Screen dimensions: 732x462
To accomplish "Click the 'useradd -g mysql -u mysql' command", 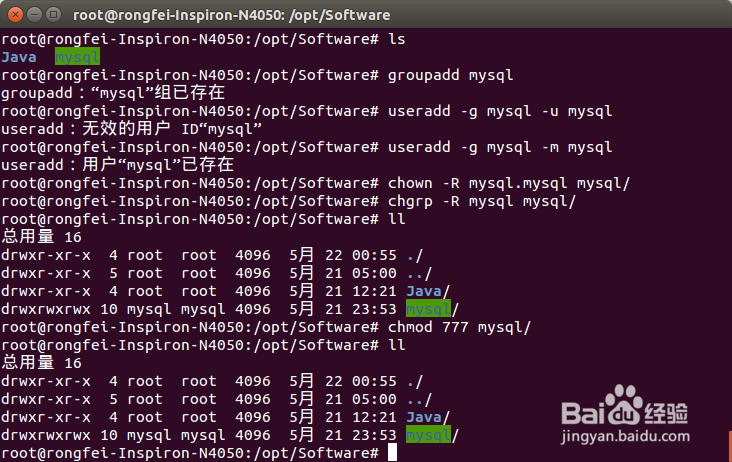I will click(x=500, y=111).
